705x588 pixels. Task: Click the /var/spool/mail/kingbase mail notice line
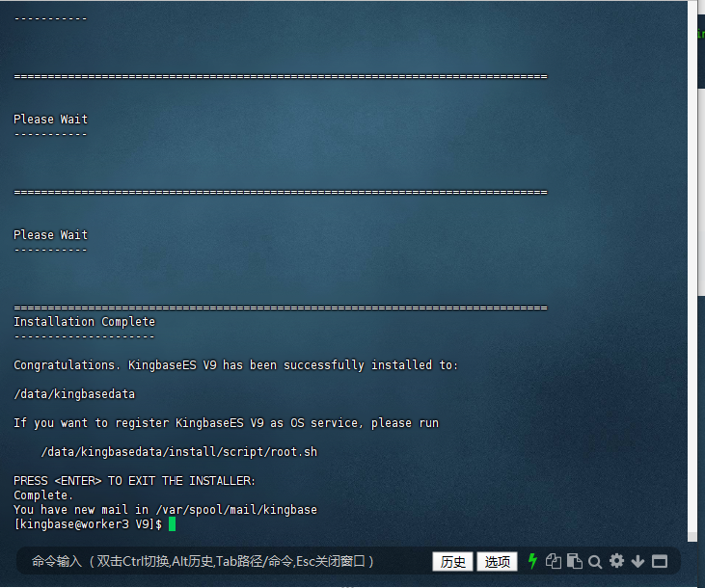pyautogui.click(x=166, y=510)
